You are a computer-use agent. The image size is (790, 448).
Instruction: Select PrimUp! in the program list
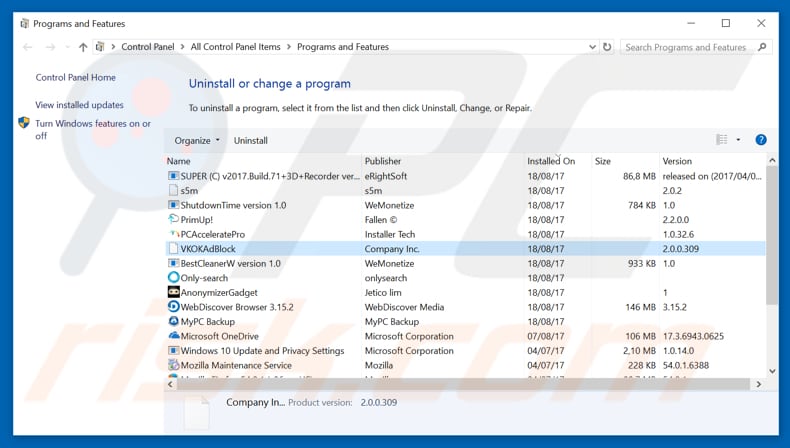point(196,220)
